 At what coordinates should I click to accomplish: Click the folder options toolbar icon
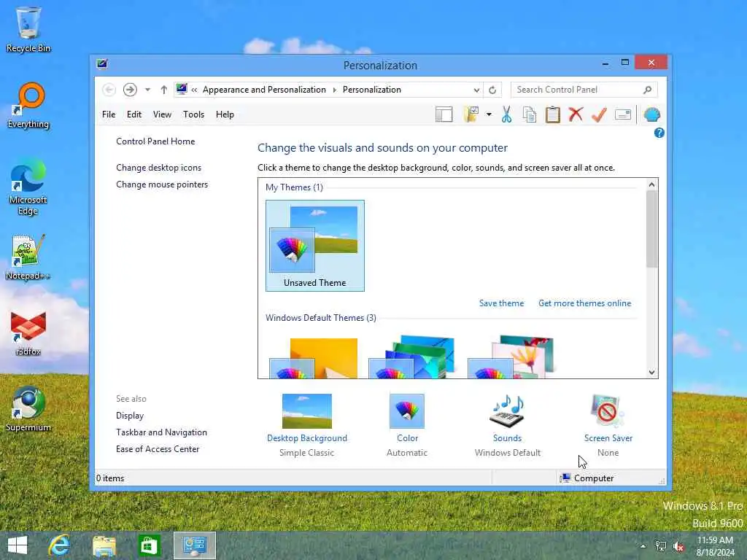pyautogui.click(x=471, y=114)
